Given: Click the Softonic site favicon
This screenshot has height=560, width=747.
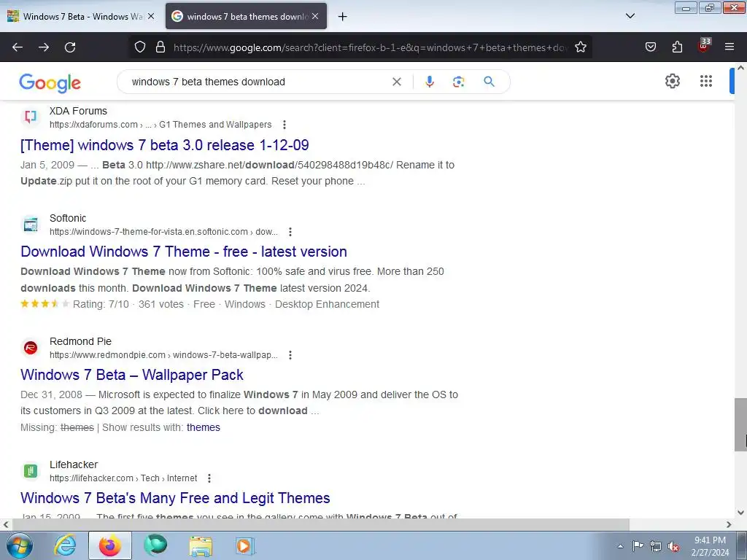Looking at the screenshot, I should (x=31, y=225).
